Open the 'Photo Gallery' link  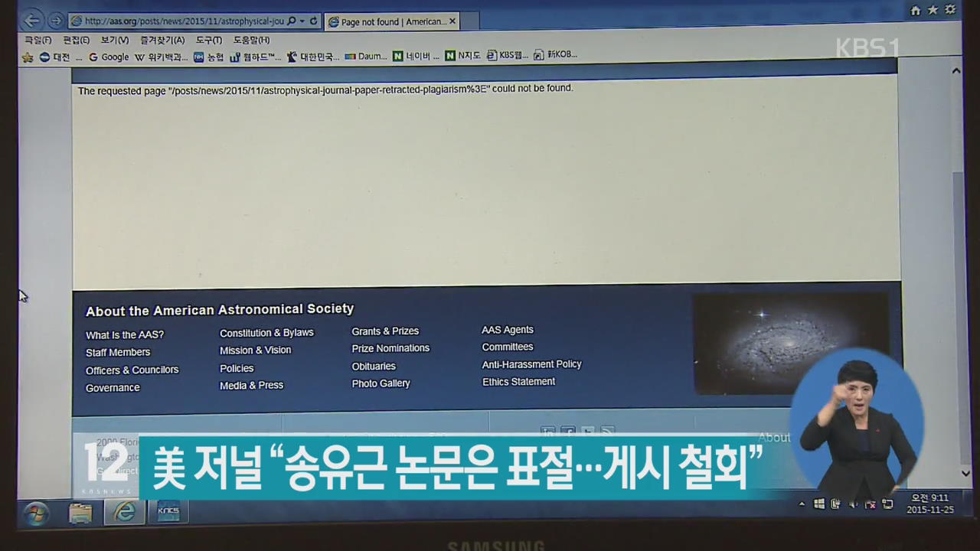(x=381, y=383)
